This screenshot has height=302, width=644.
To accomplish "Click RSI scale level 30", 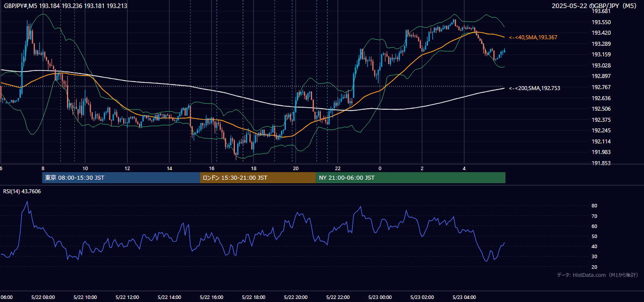I will point(594,257).
